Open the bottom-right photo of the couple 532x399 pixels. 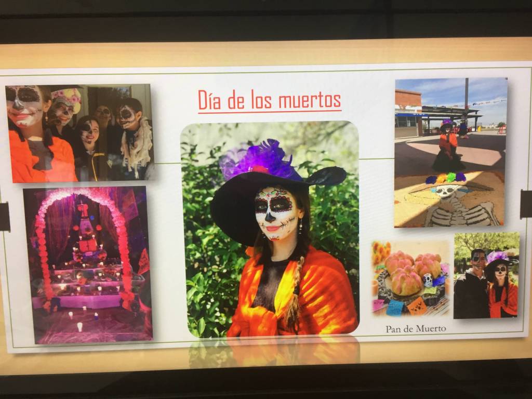point(486,275)
